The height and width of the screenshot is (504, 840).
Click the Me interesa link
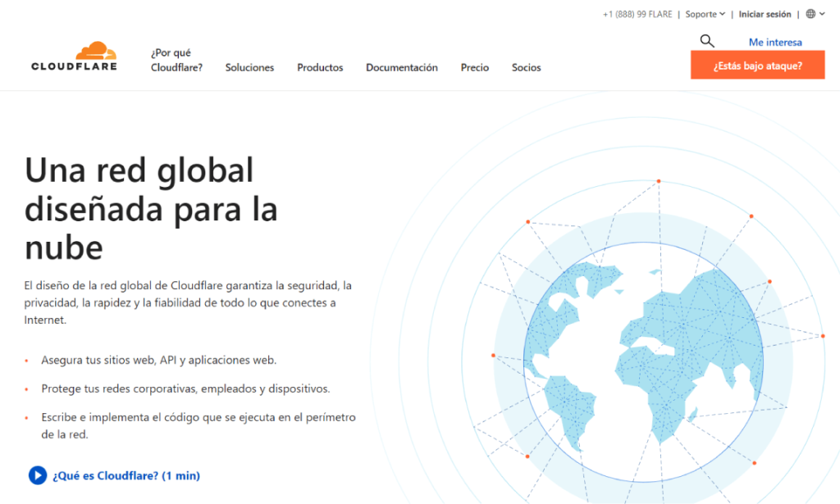click(775, 43)
